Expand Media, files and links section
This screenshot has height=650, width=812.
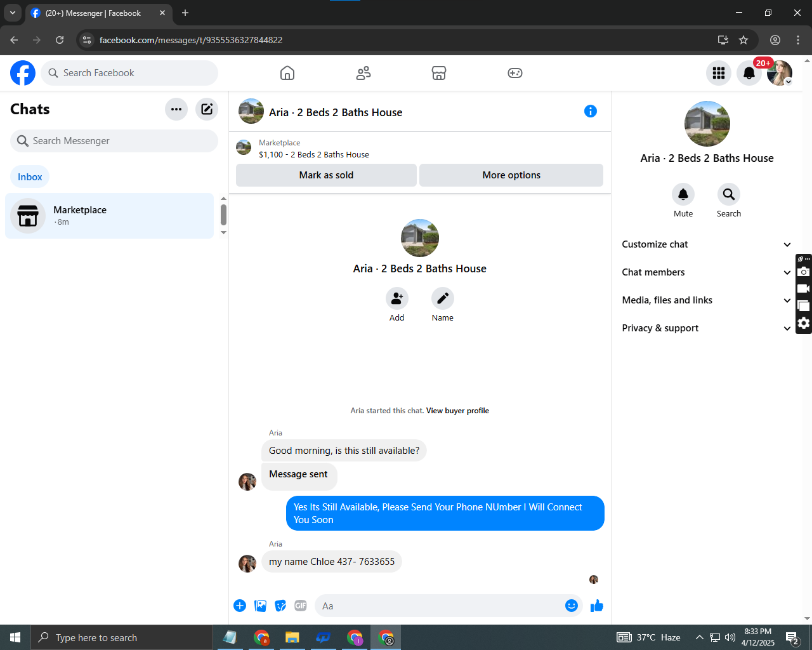pyautogui.click(x=707, y=300)
